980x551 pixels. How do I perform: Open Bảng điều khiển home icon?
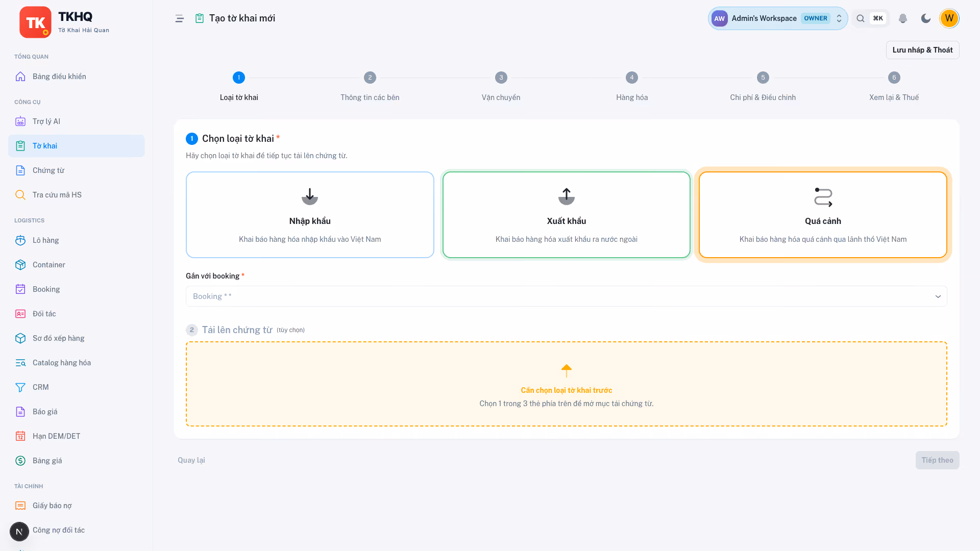20,77
